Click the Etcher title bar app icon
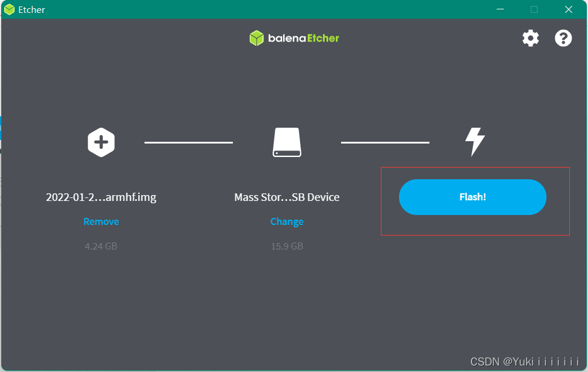588x372 pixels. click(9, 9)
